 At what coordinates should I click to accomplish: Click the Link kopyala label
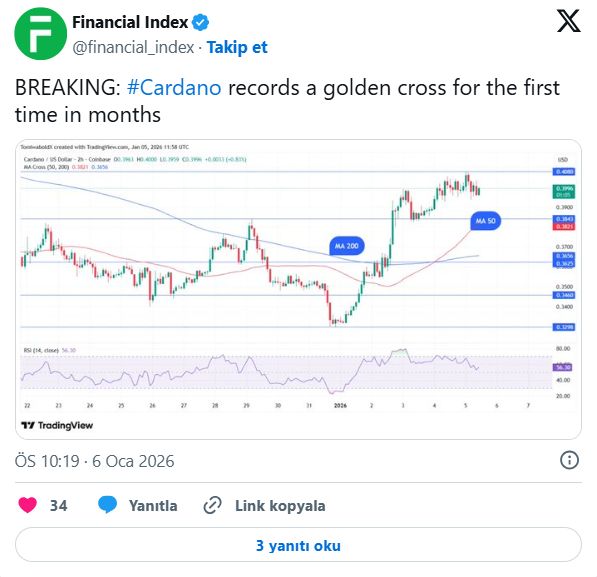[x=280, y=506]
